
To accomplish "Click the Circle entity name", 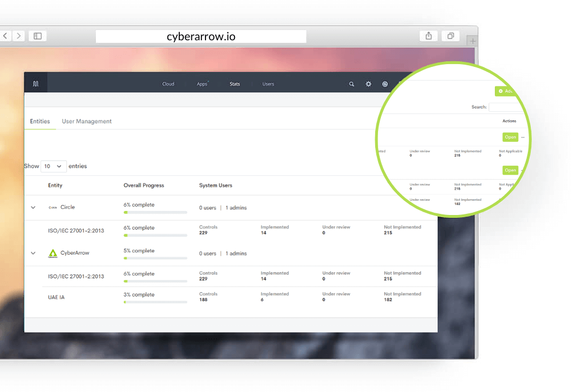I will point(68,207).
